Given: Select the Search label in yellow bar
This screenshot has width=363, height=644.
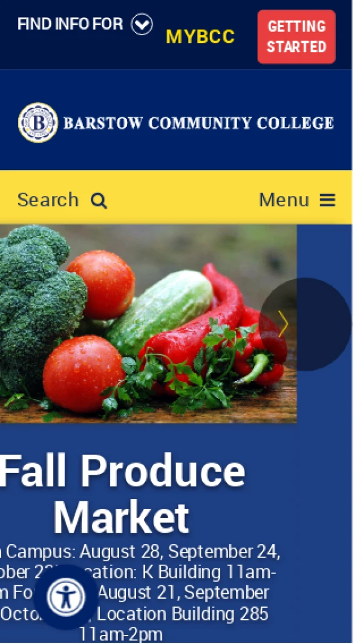Looking at the screenshot, I should click(x=48, y=200).
